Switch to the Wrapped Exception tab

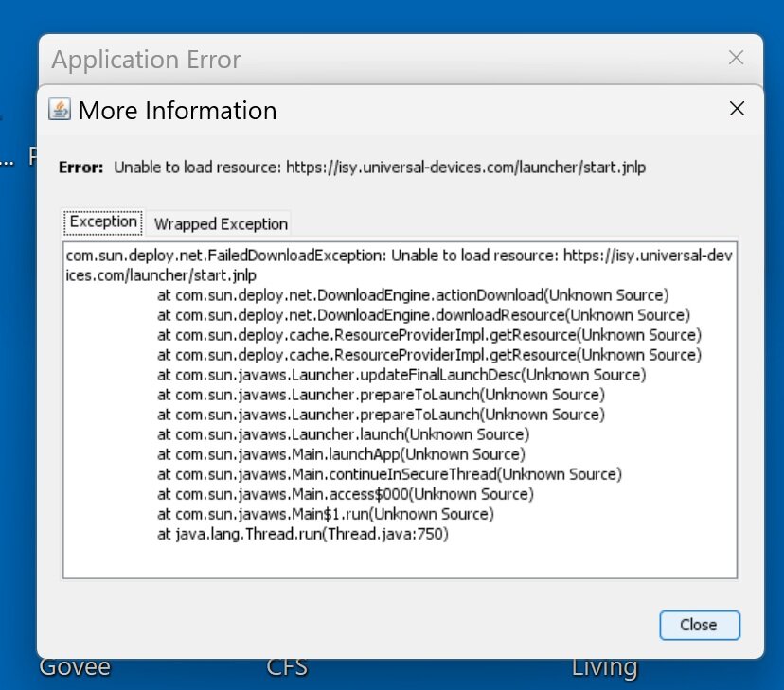point(221,223)
